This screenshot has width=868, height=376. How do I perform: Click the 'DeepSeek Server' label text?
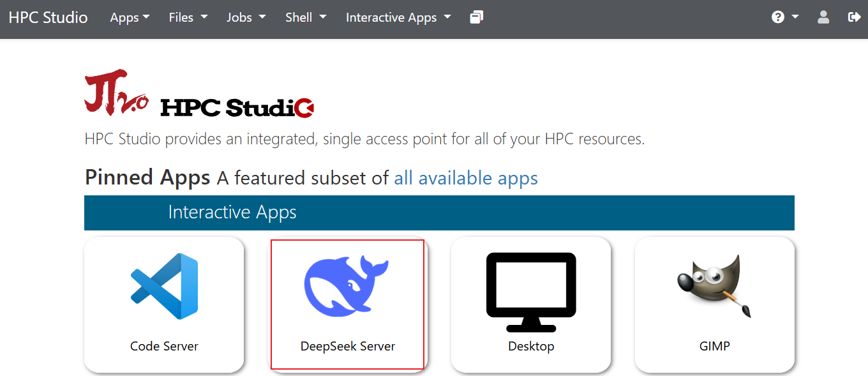tap(348, 346)
